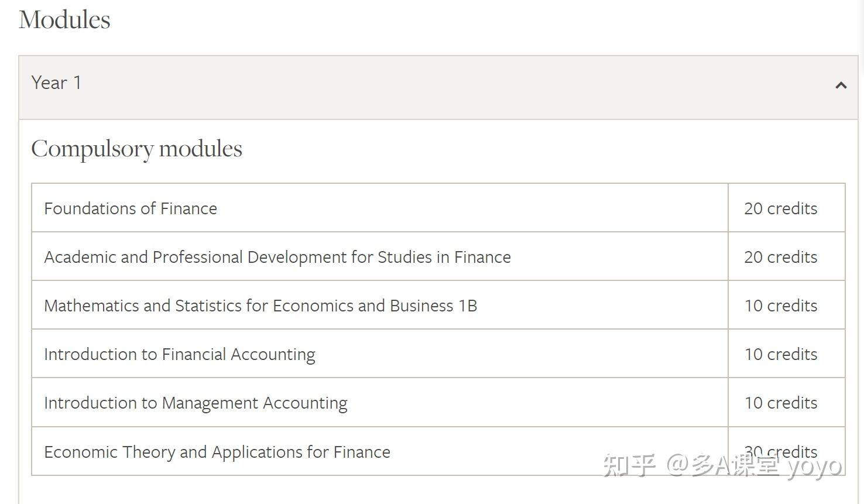864x504 pixels.
Task: Open Introduction to Management Accounting module
Action: coord(196,403)
